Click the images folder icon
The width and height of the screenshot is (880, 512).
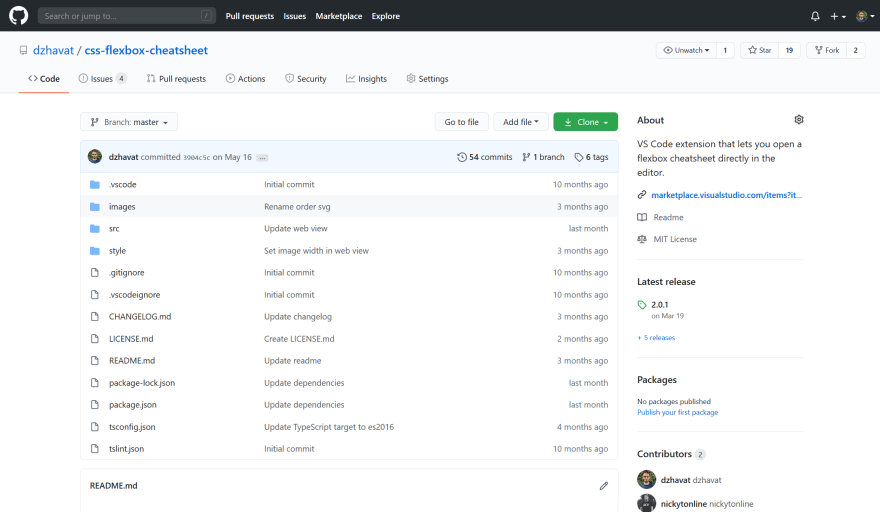coord(95,207)
